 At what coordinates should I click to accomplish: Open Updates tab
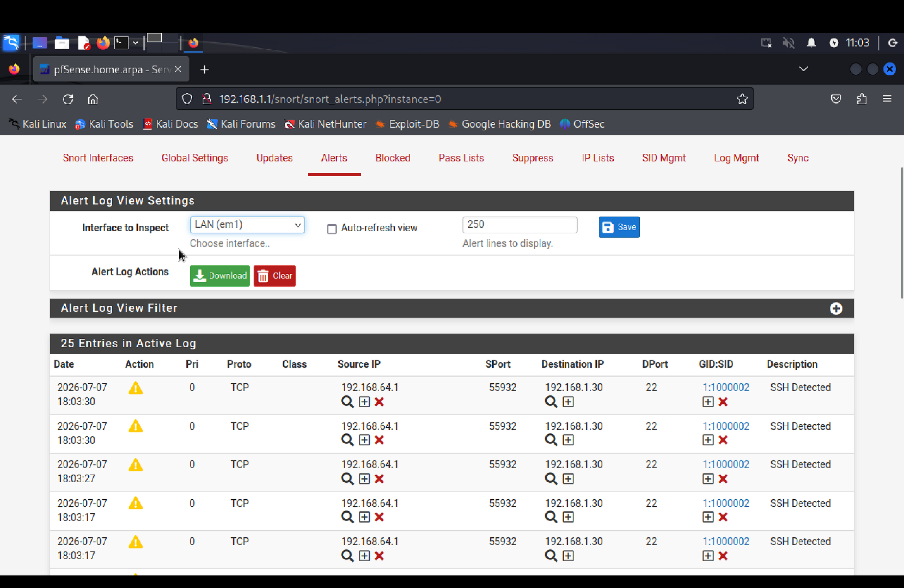pyautogui.click(x=274, y=158)
